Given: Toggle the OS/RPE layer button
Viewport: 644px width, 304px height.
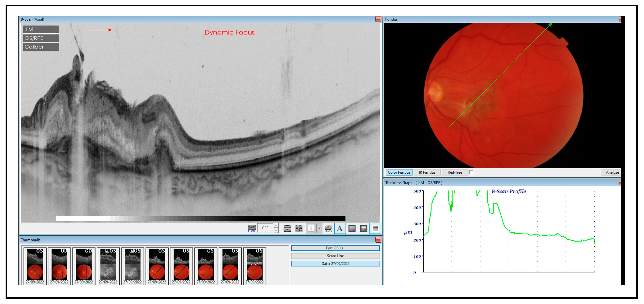Looking at the screenshot, I should [x=41, y=38].
